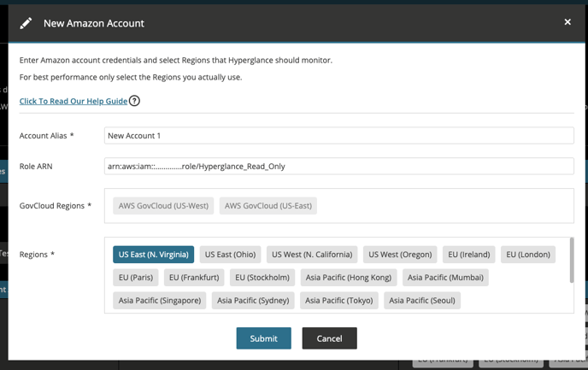Cancel the new account dialog
The width and height of the screenshot is (588, 370).
coord(330,338)
